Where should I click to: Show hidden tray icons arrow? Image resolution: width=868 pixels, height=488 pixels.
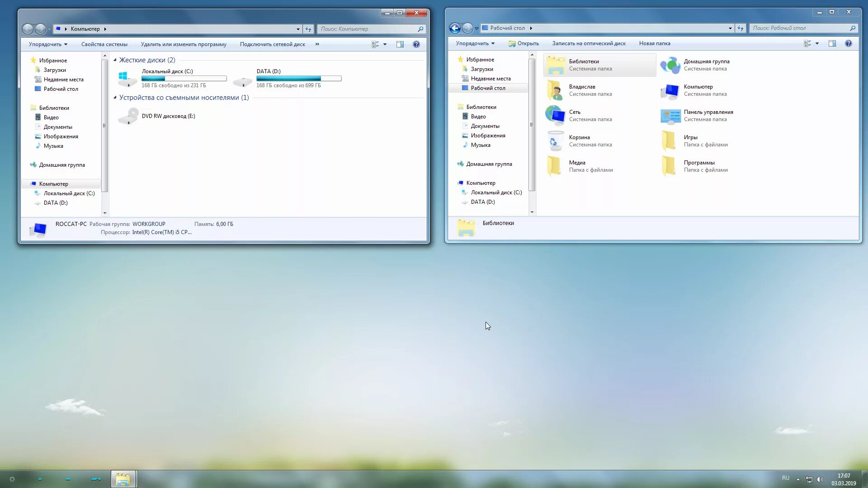pos(798,479)
